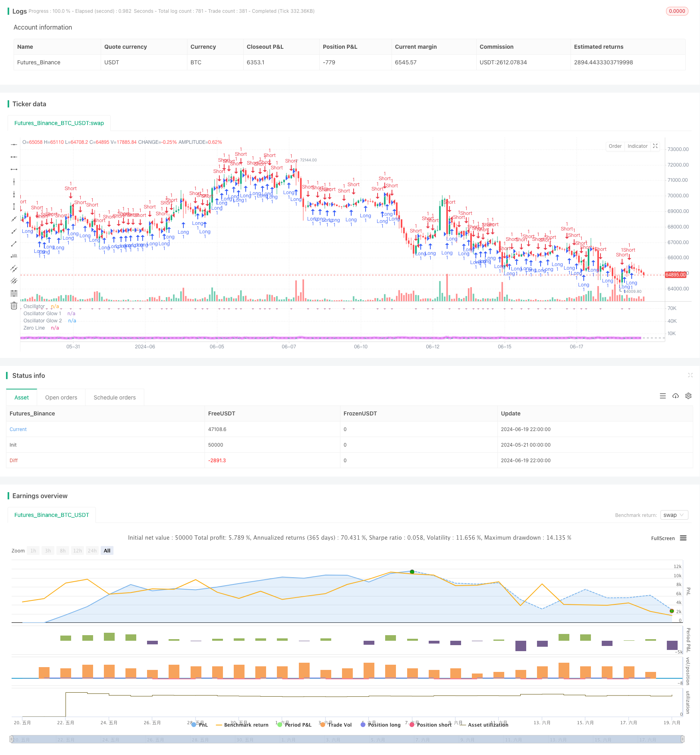This screenshot has width=700, height=755.
Task: Set earnings zoom to 8h
Action: click(x=63, y=550)
